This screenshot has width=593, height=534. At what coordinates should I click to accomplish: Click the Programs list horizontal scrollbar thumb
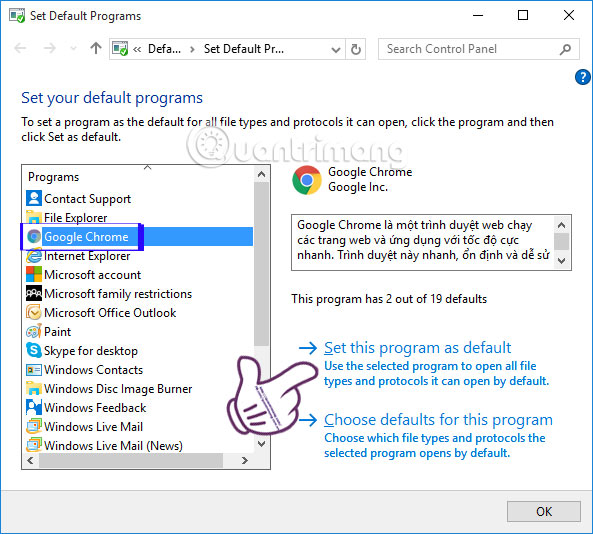[x=131, y=460]
